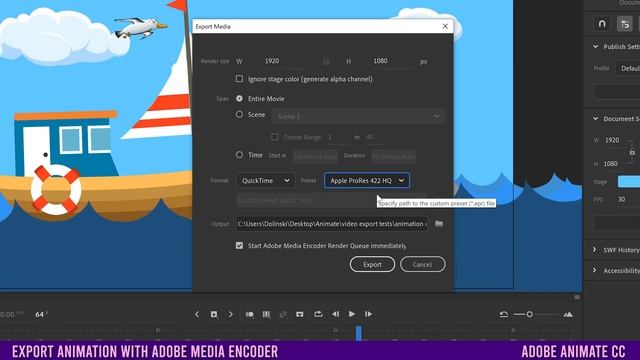The image size is (640, 360).
Task: Click the document size link lock icon
Action: pos(632,152)
